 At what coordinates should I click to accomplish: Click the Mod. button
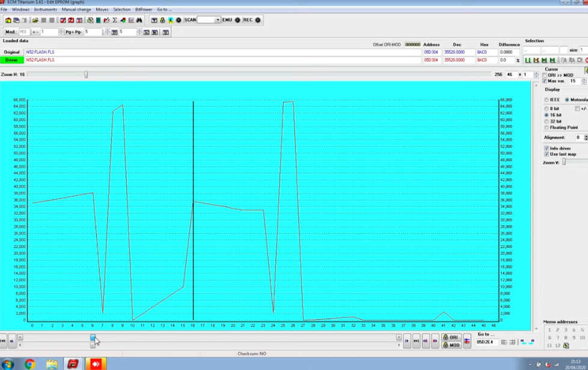(x=11, y=32)
